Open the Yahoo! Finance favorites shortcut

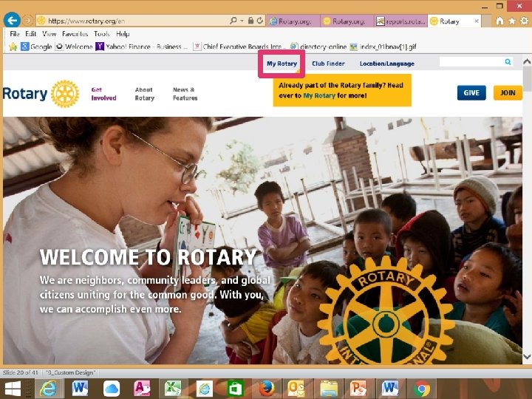click(x=141, y=47)
